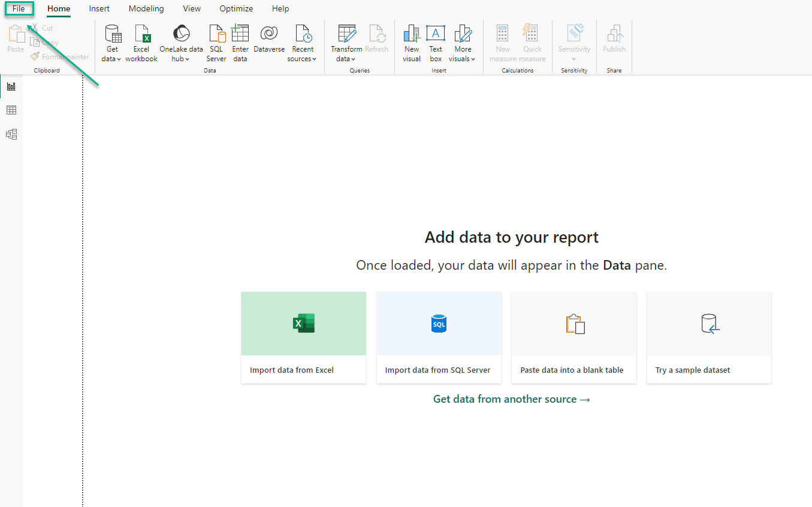Open the Get data dropdown
812x507 pixels.
pyautogui.click(x=111, y=42)
